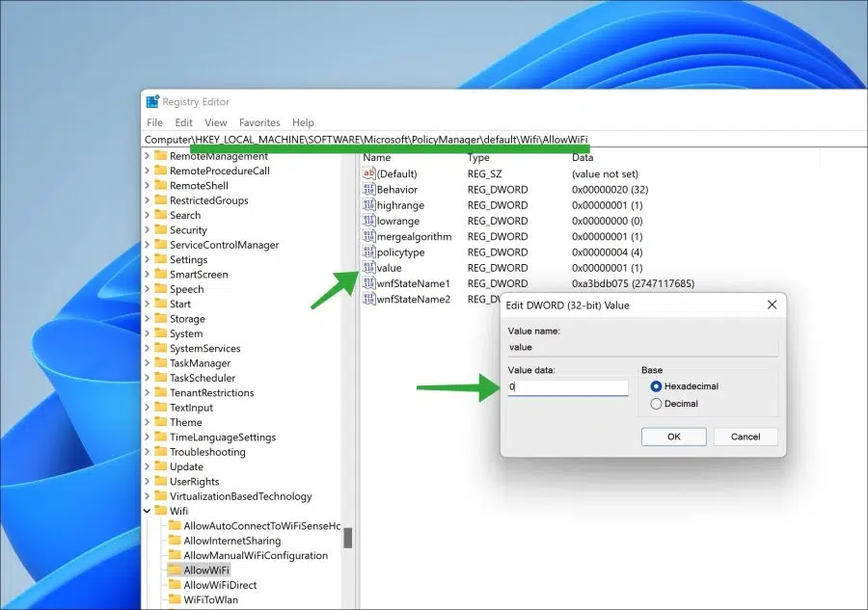Expand the TaskScheduler tree node

click(148, 378)
